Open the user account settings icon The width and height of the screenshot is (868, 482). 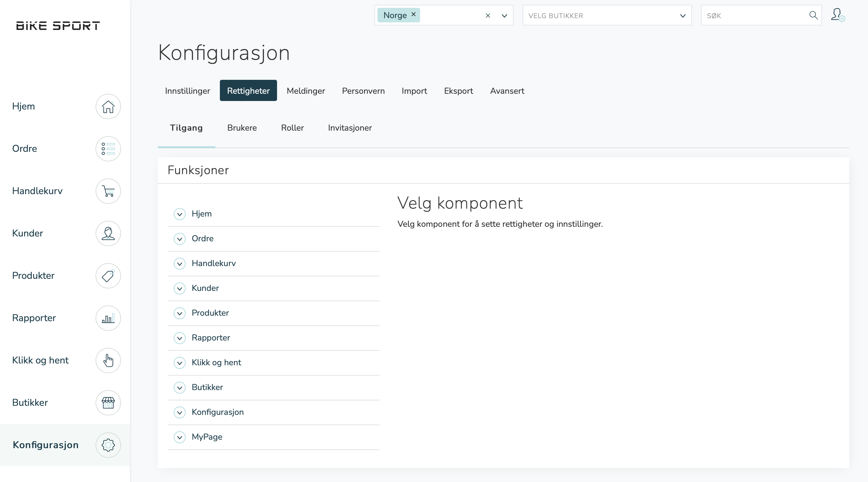(838, 15)
